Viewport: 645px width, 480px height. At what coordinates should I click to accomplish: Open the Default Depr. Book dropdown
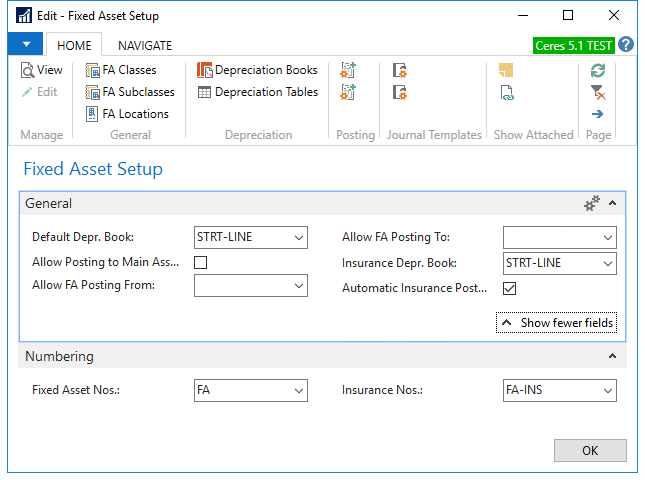298,238
